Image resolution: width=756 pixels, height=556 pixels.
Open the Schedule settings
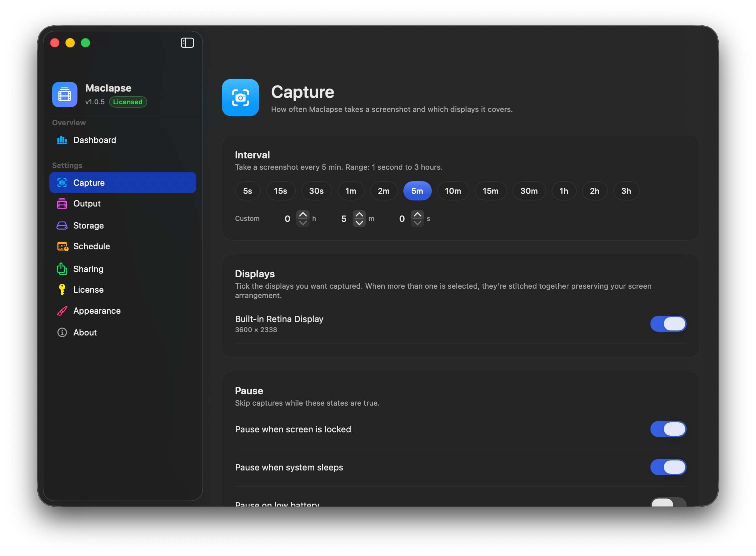pos(123,246)
